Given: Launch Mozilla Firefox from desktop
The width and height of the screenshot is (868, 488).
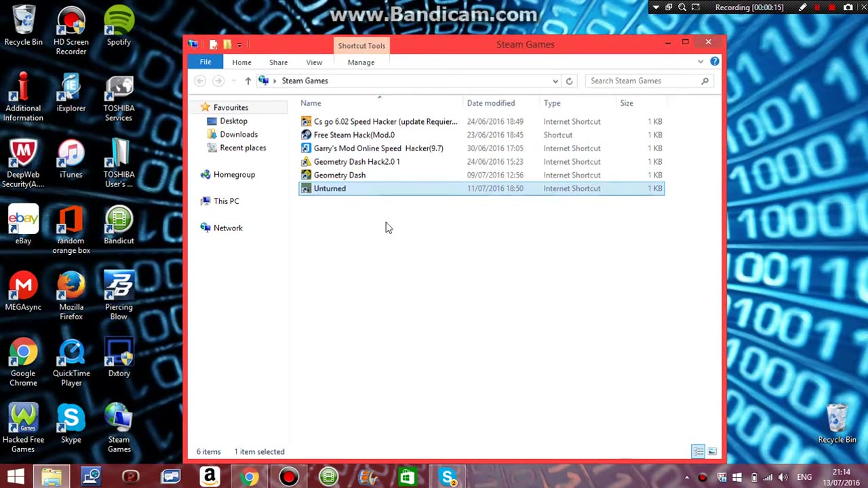Looking at the screenshot, I should (71, 297).
